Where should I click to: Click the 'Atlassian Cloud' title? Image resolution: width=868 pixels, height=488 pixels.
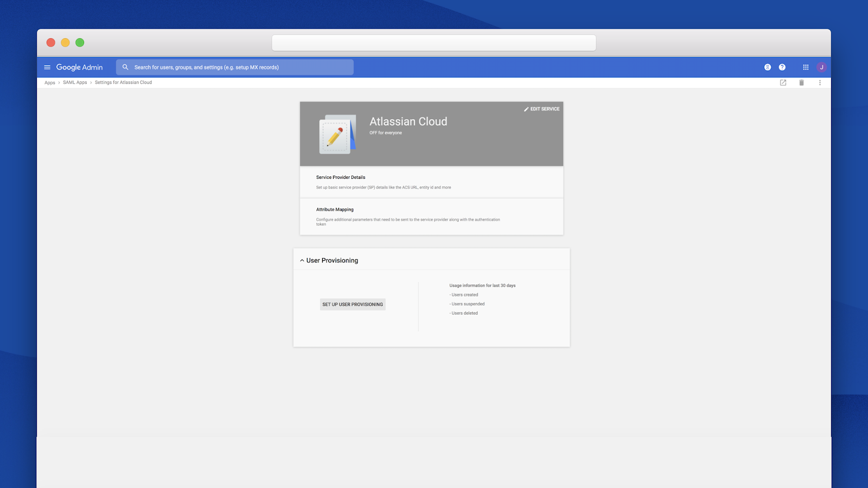click(409, 121)
